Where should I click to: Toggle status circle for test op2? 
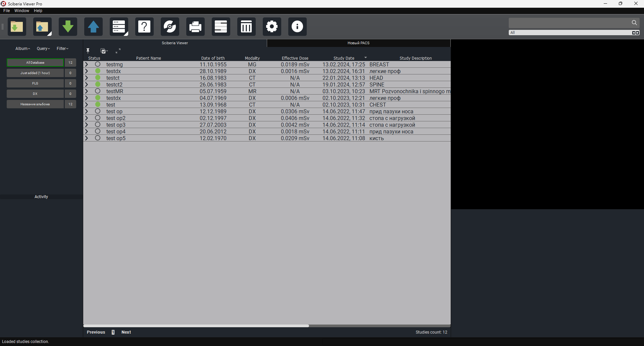[98, 118]
